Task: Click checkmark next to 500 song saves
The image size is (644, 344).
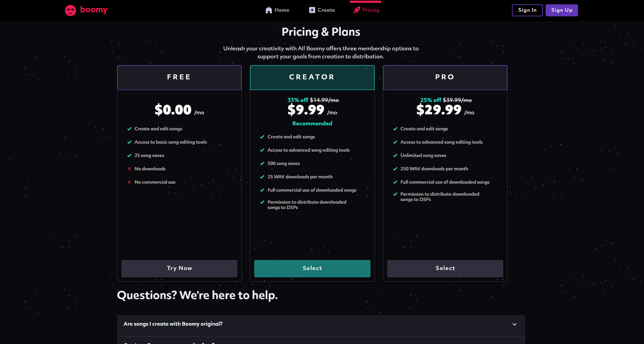Action: [262, 163]
